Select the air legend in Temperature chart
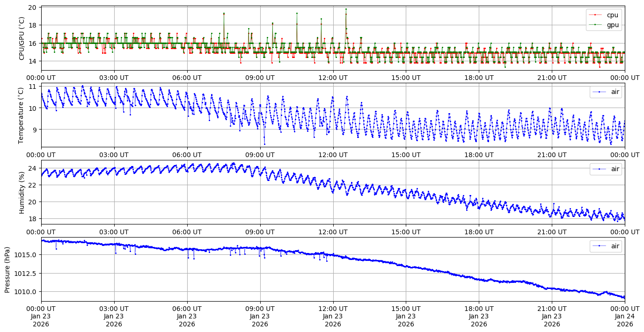The height and width of the screenshot is (332, 644). [615, 92]
